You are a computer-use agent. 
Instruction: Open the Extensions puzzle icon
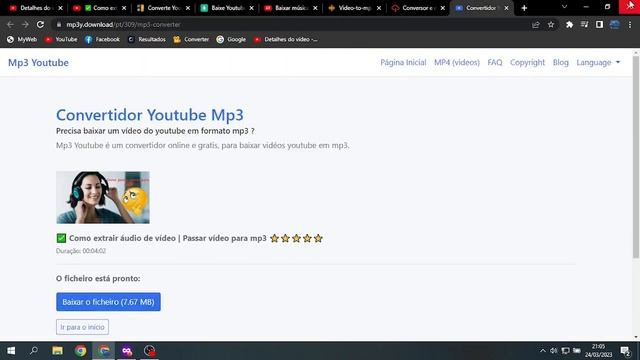tap(569, 24)
